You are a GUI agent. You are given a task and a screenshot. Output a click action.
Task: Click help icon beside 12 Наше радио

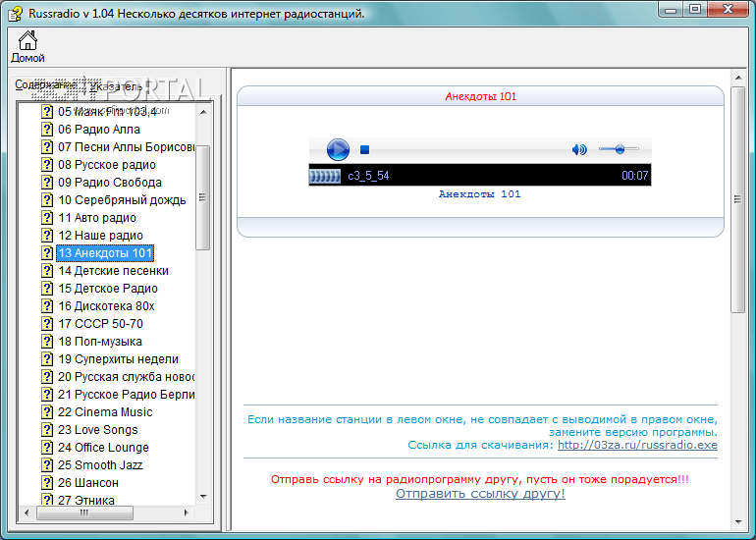47,236
